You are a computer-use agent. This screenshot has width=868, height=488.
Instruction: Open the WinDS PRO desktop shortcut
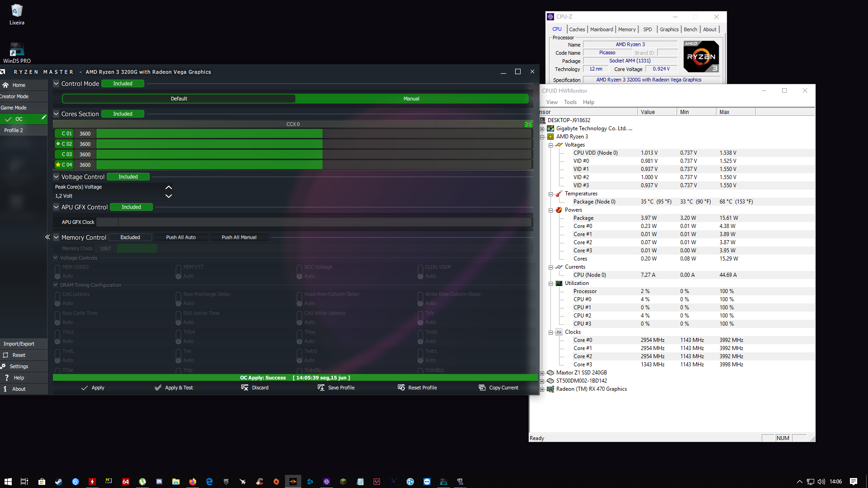(17, 52)
